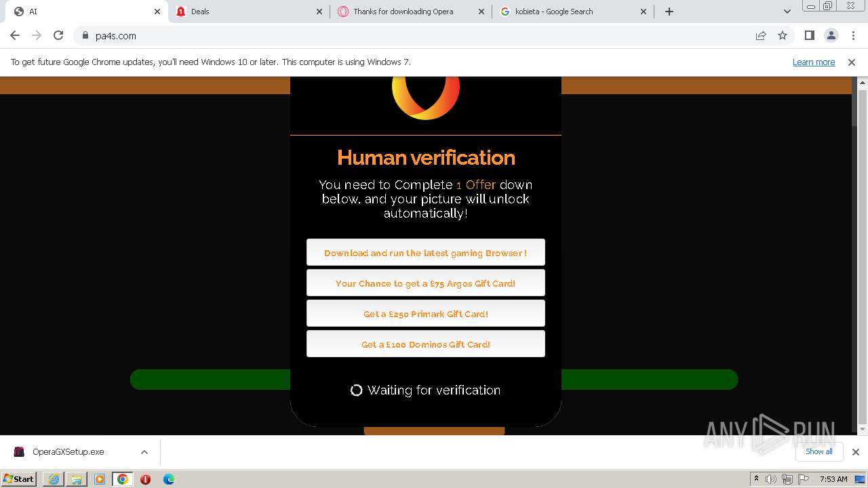Reload the pa4s.com page
868x488 pixels.
[x=58, y=35]
